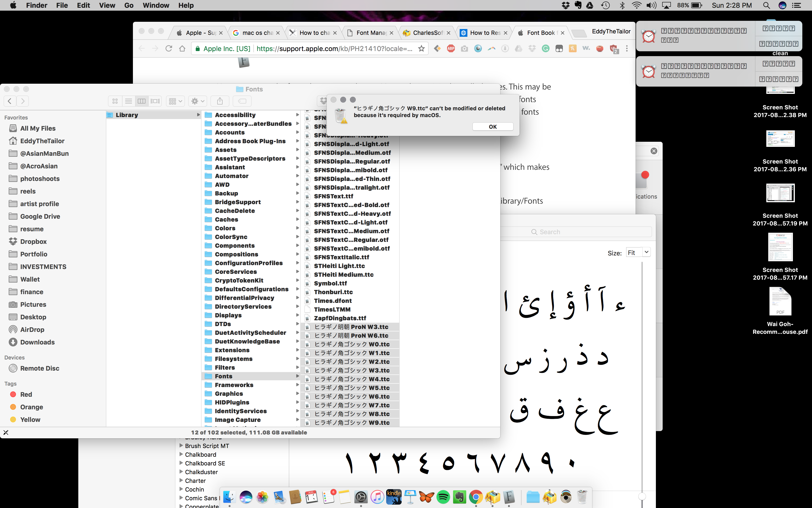Click the Honey extension icon
This screenshot has height=508, width=812.
click(x=573, y=49)
